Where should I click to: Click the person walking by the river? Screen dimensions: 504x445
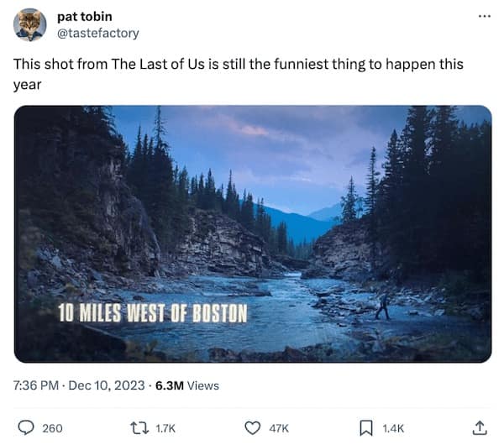[x=383, y=306]
